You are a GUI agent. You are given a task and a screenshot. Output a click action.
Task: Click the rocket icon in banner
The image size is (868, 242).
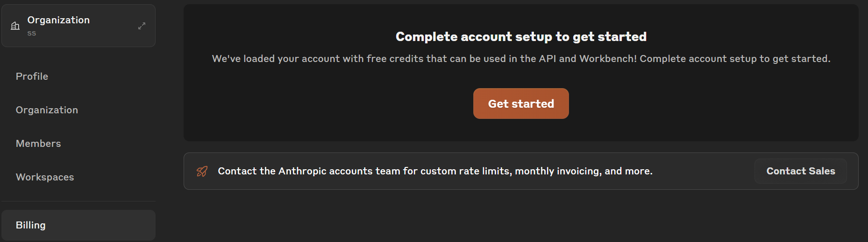[202, 171]
